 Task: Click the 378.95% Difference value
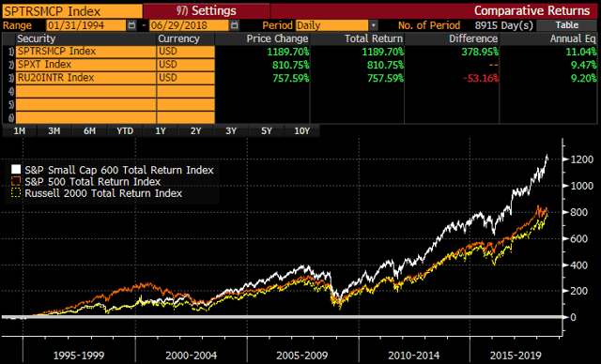(480, 52)
